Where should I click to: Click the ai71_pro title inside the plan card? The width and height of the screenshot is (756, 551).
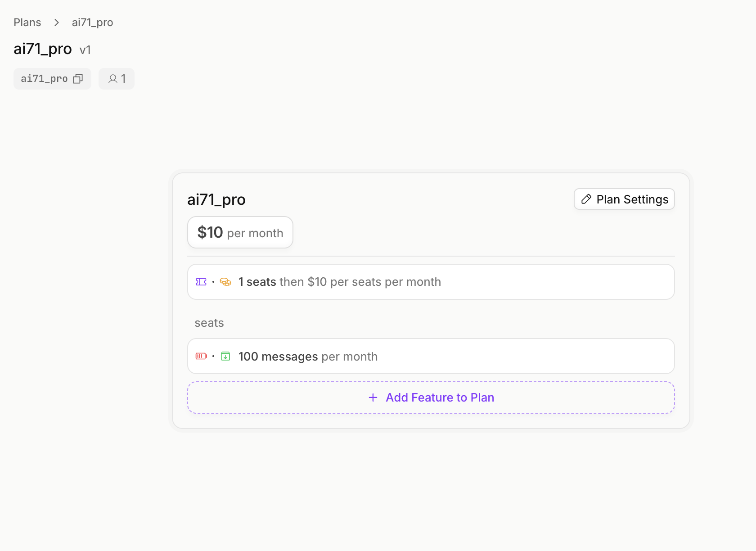tap(216, 199)
